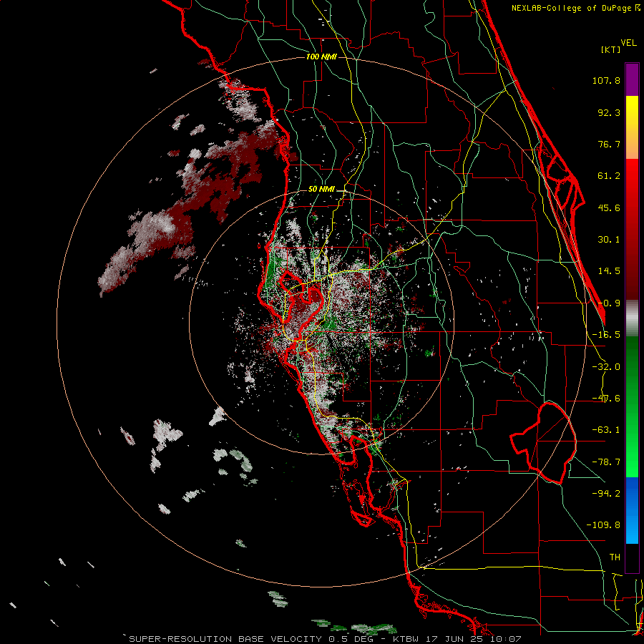This screenshot has height=644, width=644.
Task: Click the -47.6 velocity scale value
Action: [x=606, y=399]
